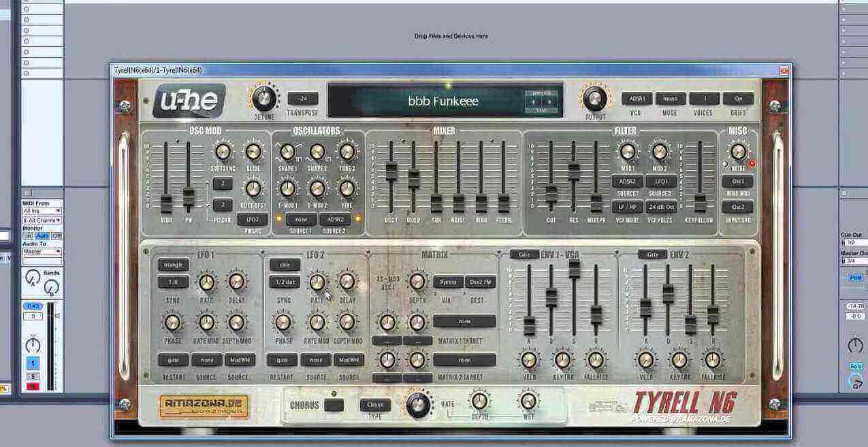The width and height of the screenshot is (868, 447).
Task: Click the MATRIX VIA Xpress button
Action: pyautogui.click(x=448, y=282)
